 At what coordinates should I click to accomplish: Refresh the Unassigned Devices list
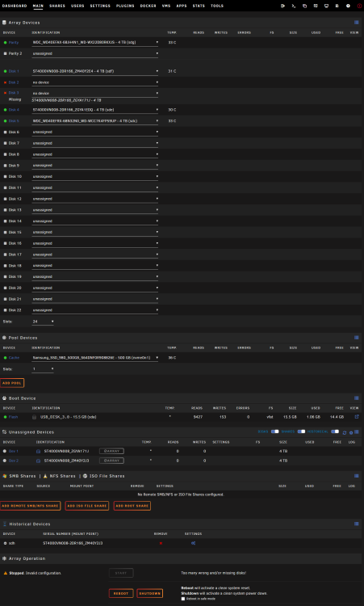coord(345,432)
